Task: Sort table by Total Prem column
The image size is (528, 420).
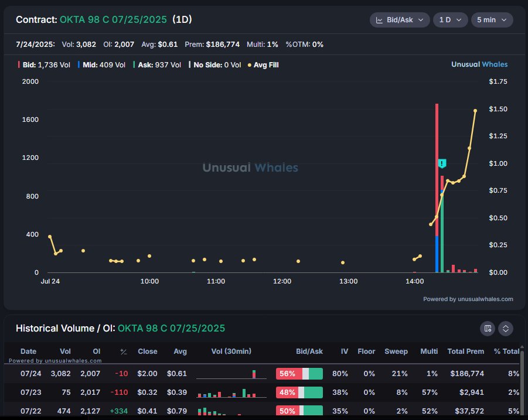Action: click(x=465, y=351)
